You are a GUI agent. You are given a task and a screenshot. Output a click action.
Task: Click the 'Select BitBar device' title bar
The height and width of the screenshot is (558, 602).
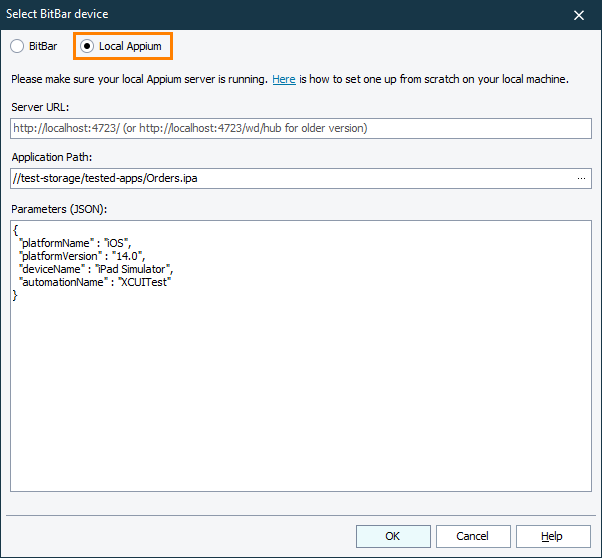(200, 14)
